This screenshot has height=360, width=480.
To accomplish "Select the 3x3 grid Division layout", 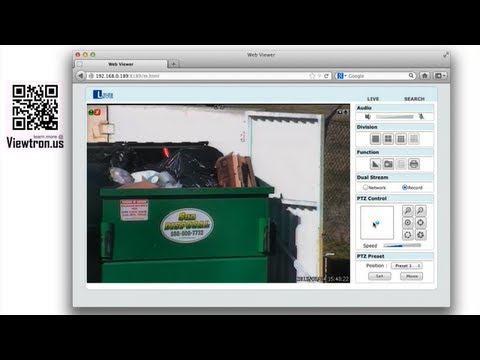I will (x=401, y=139).
